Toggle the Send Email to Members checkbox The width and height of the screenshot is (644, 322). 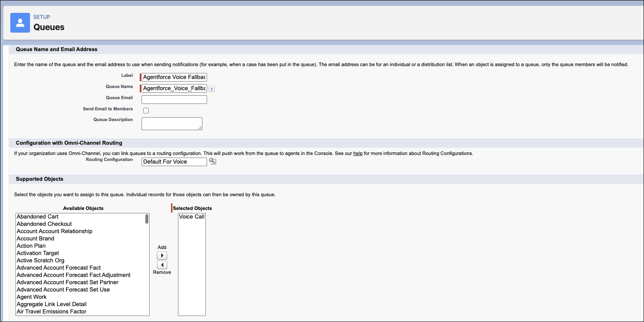(146, 110)
